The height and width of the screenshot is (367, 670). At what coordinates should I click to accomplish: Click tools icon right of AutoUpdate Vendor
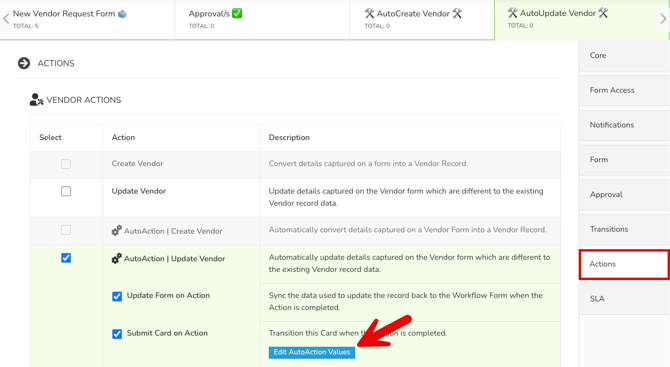pos(603,13)
